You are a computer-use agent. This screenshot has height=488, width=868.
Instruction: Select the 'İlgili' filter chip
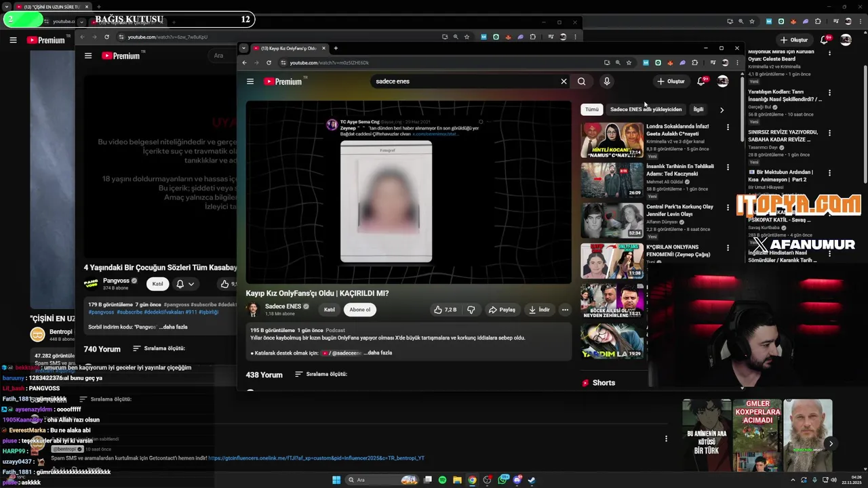(x=698, y=109)
